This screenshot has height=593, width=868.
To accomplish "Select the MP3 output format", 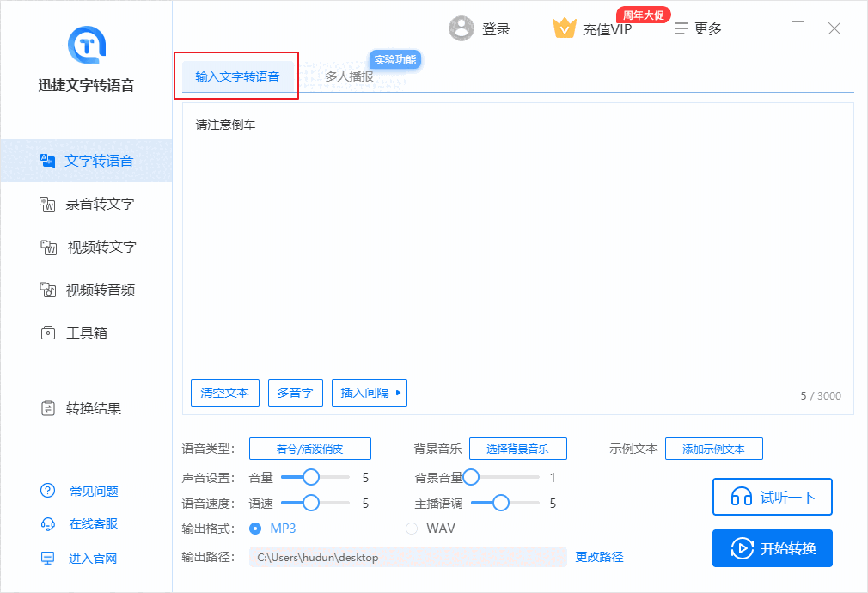I will [x=256, y=528].
